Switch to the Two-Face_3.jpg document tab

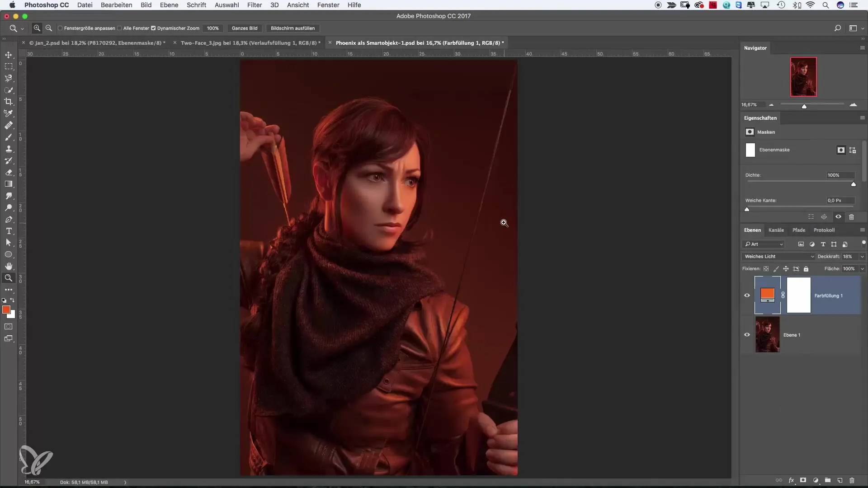pyautogui.click(x=250, y=43)
